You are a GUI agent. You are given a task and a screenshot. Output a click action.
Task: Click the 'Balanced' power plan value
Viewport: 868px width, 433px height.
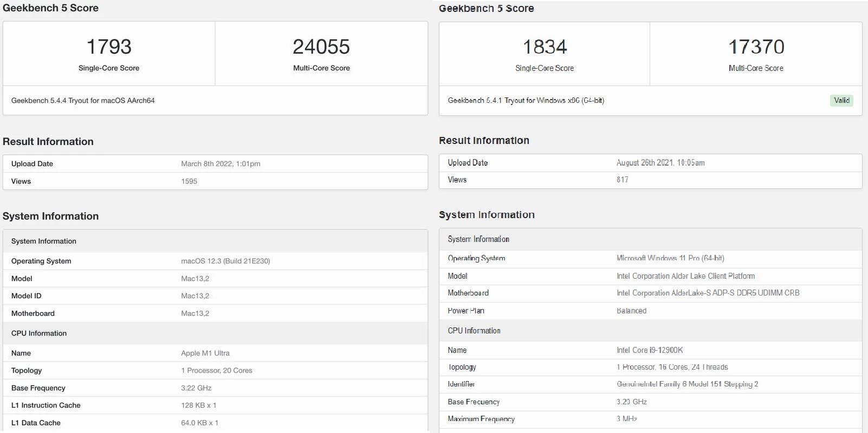pyautogui.click(x=631, y=311)
